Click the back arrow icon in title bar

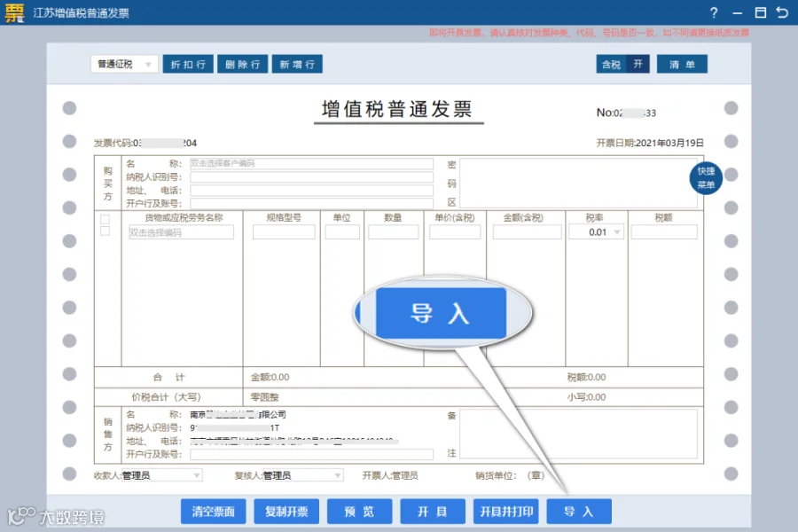click(x=782, y=12)
